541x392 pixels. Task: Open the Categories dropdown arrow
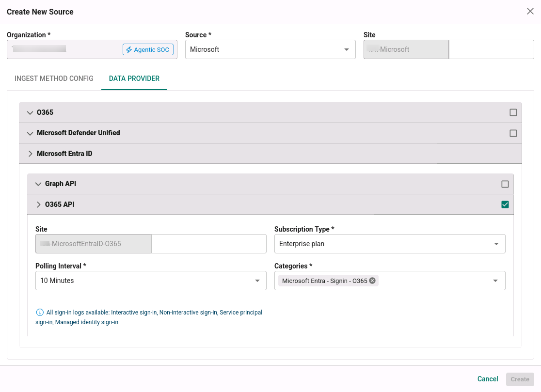495,281
